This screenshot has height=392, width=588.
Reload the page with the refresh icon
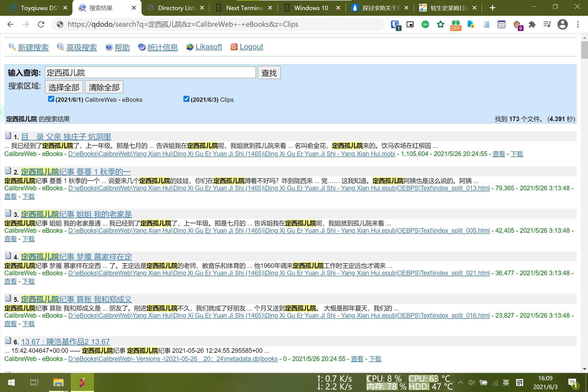click(x=41, y=24)
